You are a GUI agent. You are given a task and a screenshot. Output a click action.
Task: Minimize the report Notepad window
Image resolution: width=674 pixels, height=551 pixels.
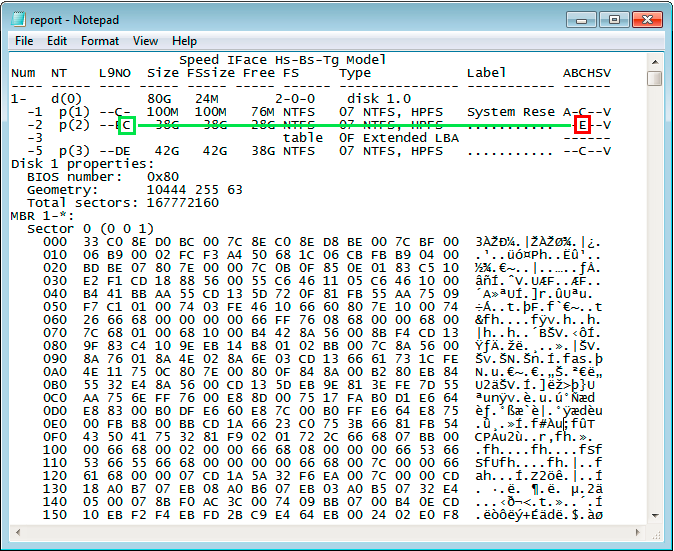(x=581, y=18)
